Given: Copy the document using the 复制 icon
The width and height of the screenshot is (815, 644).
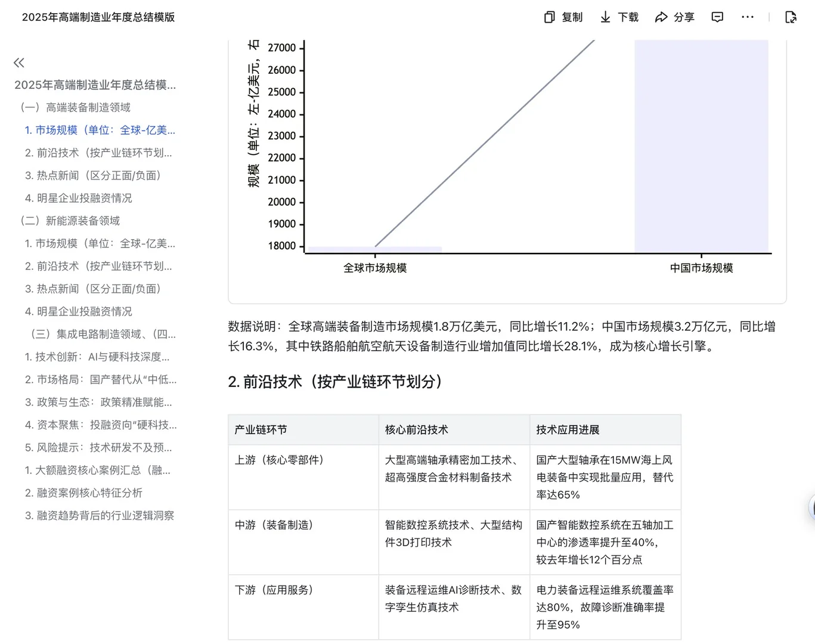Looking at the screenshot, I should [563, 17].
